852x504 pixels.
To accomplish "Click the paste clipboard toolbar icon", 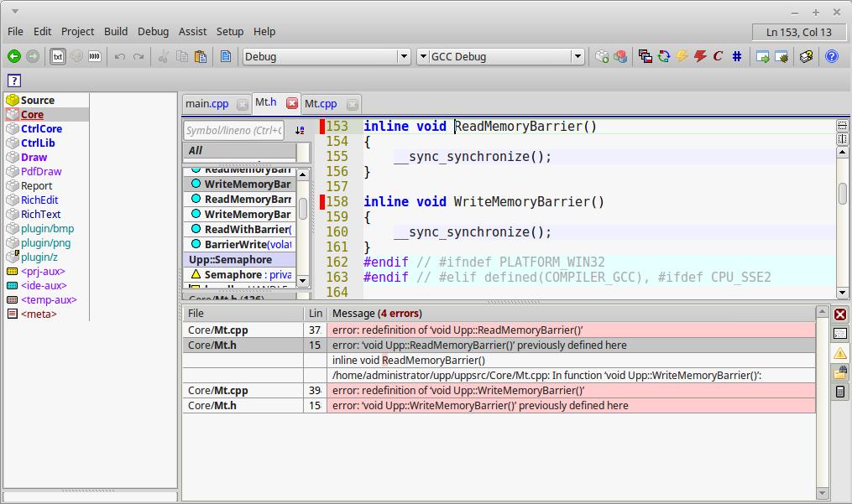I will click(x=201, y=56).
